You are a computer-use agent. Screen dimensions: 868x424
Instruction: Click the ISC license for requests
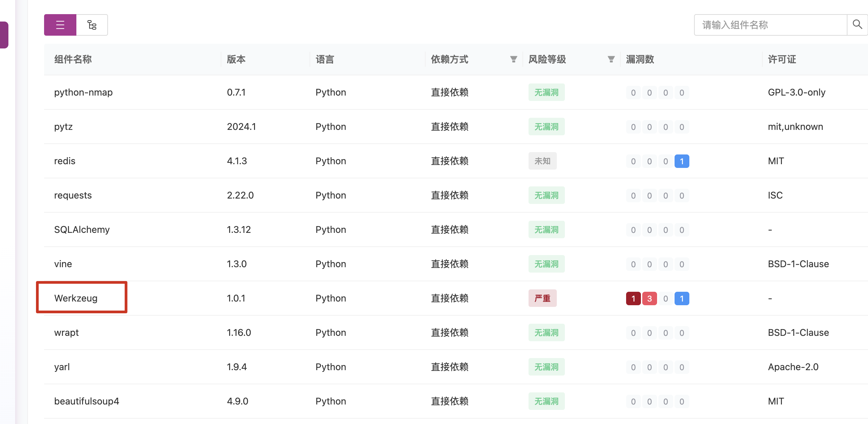[x=775, y=196]
